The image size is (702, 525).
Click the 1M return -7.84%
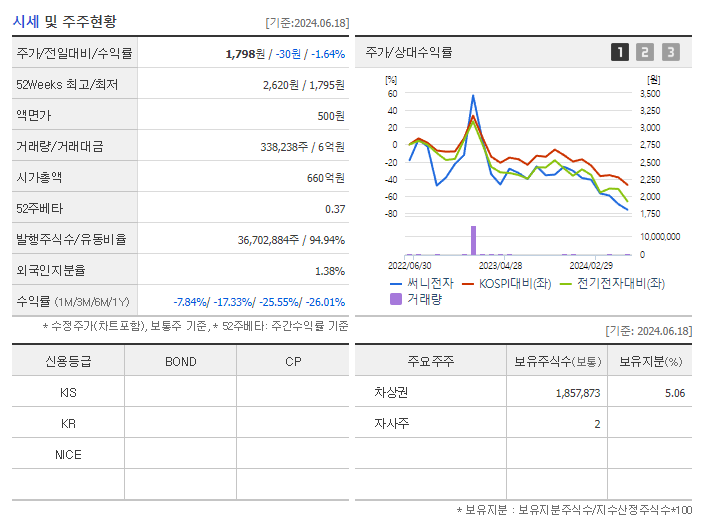[x=190, y=302]
